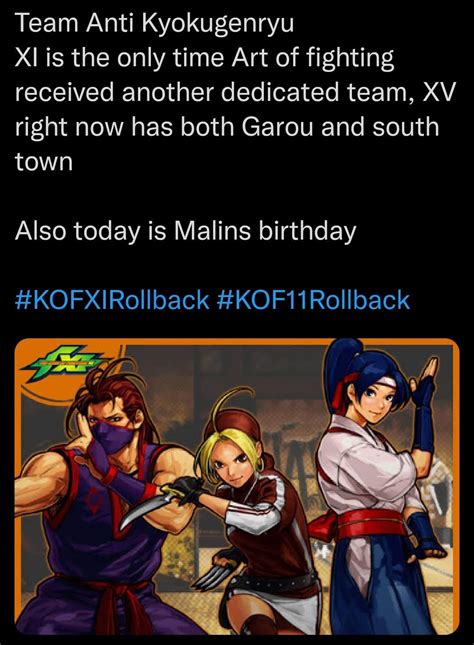Image resolution: width=474 pixels, height=645 pixels.
Task: Open the #KOF11Rollback hashtag
Action: point(313,299)
